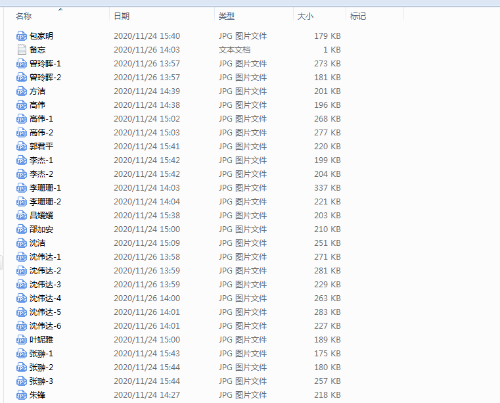Click the 标记 column header

coord(358,16)
